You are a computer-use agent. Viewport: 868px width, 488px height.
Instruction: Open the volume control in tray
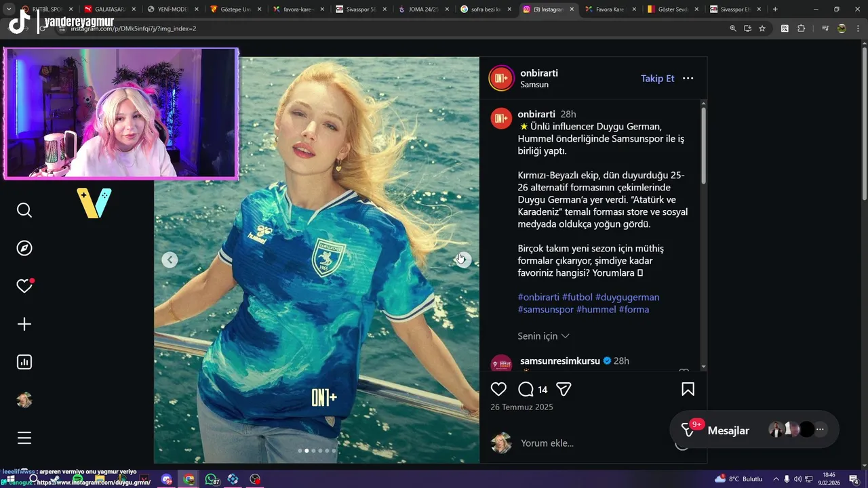point(797,479)
